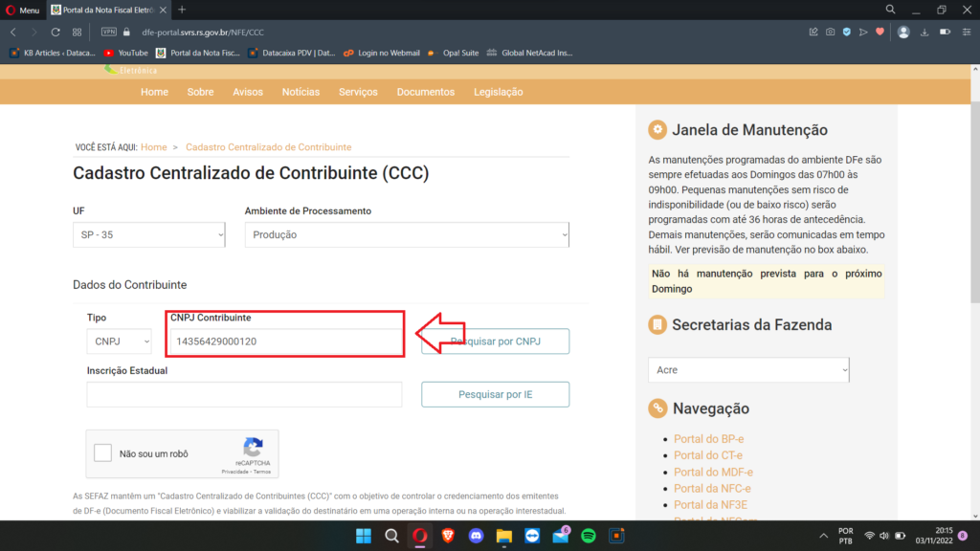The image size is (980, 551).
Task: Open Brave browser from the taskbar
Action: tap(448, 536)
